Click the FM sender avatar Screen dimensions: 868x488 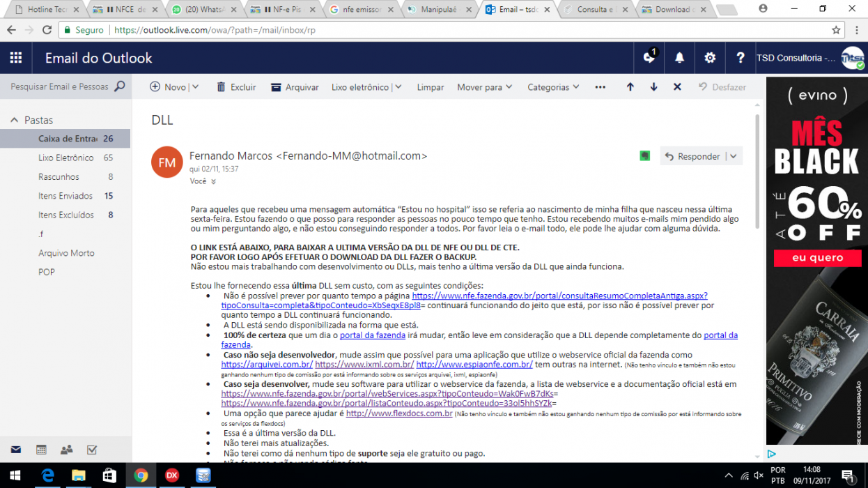point(167,162)
